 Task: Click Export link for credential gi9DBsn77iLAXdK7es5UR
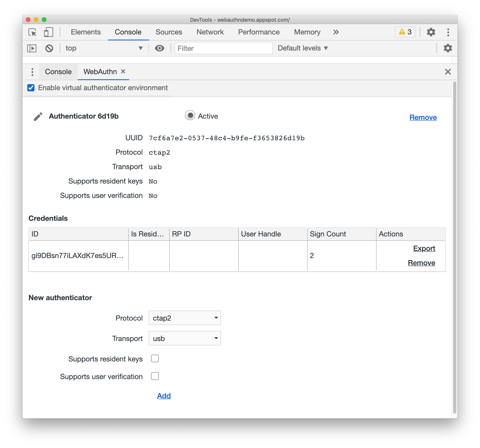[x=424, y=248]
